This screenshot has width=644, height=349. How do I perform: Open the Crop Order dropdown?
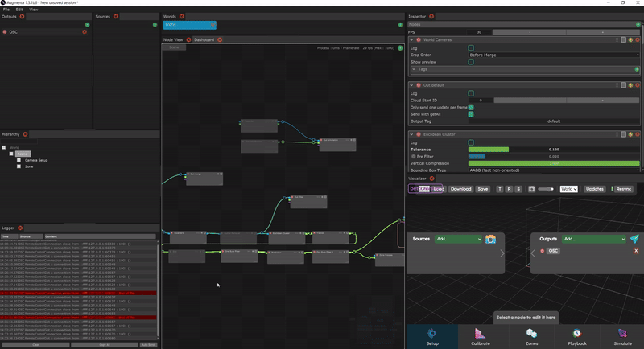click(554, 55)
